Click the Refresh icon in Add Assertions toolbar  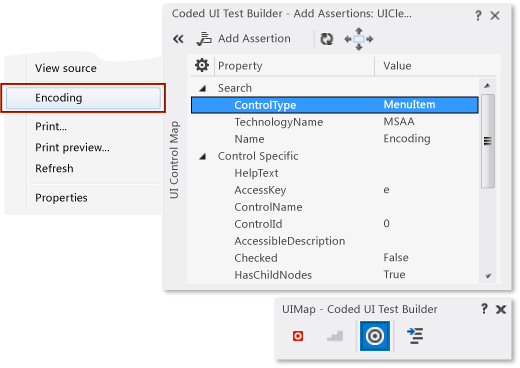coord(327,39)
